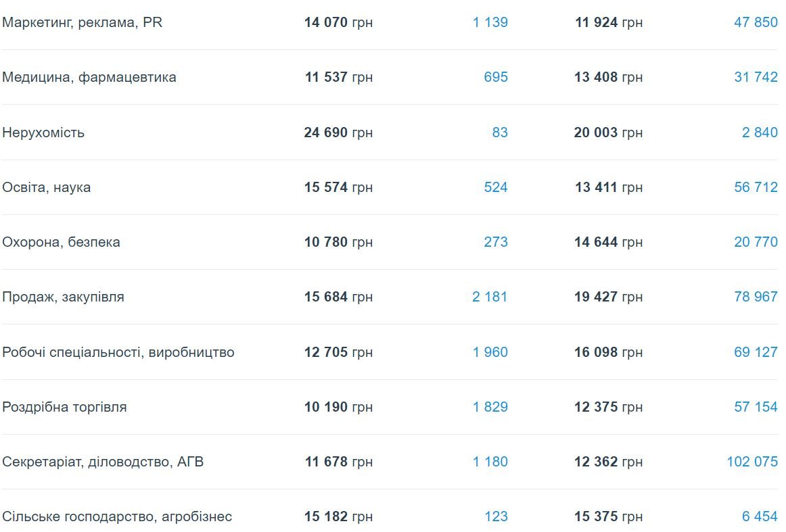The width and height of the screenshot is (786, 532).
Task: Open the 1 139 vacancies link for Маркетинг
Action: [x=490, y=22]
